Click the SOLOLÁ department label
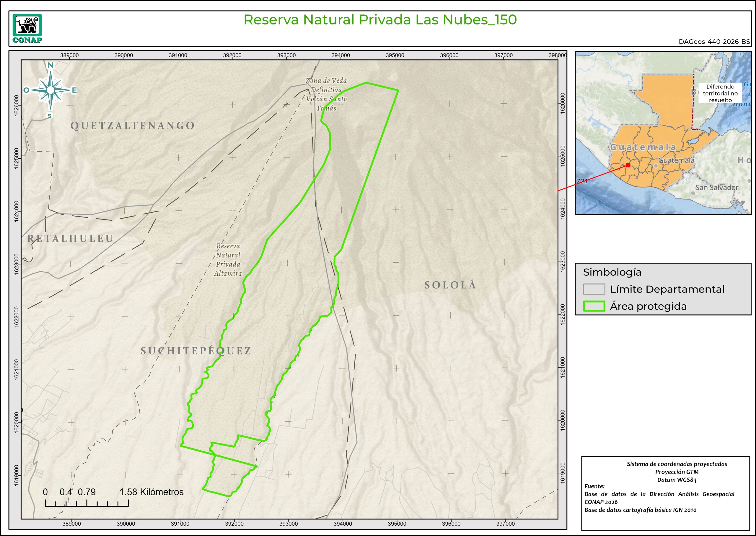 [450, 285]
